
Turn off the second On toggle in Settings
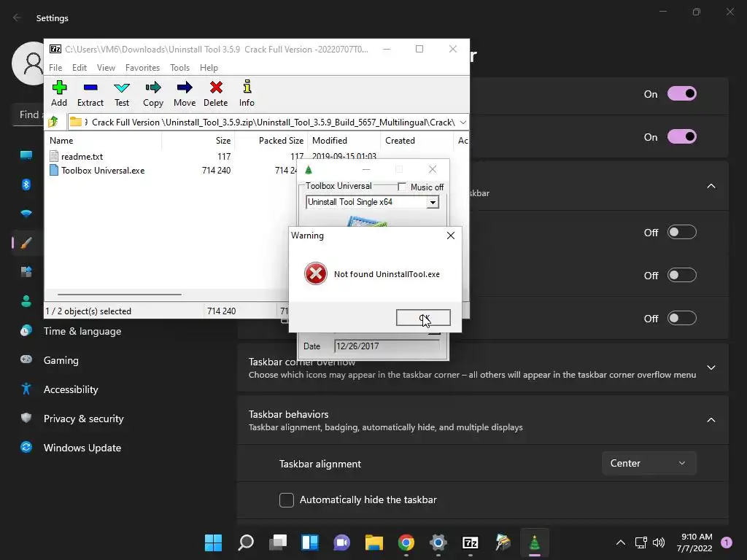pos(682,136)
